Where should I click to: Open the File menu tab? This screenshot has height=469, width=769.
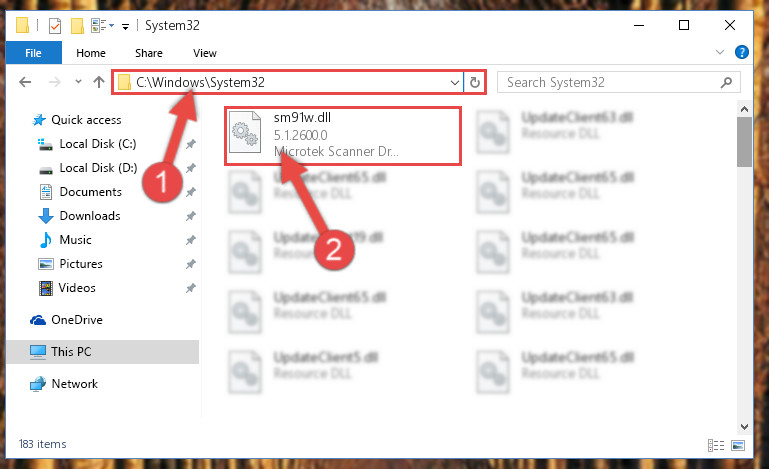pos(33,53)
